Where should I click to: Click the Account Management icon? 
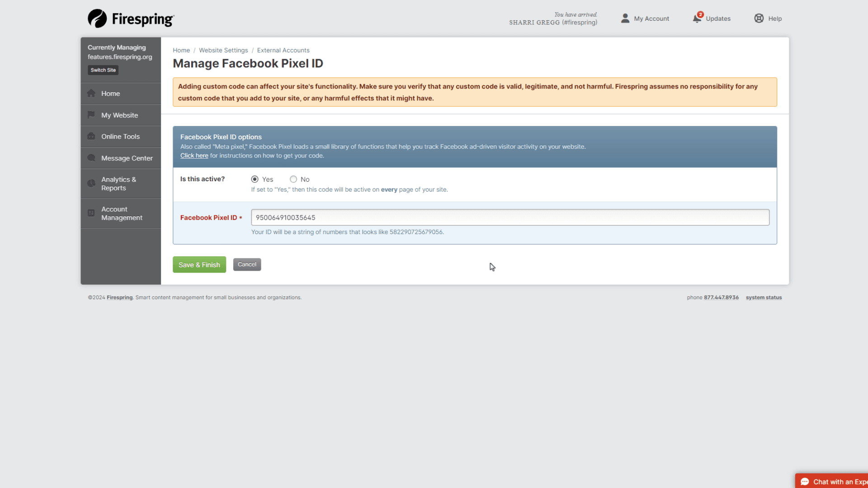(x=91, y=213)
